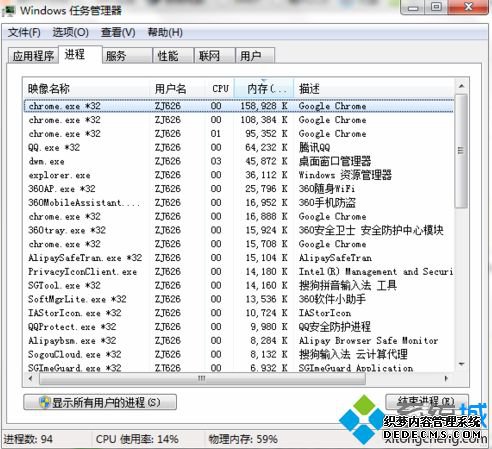Select the SogouCloud.exe *32 process
This screenshot has width=492, height=449.
pyautogui.click(x=239, y=354)
